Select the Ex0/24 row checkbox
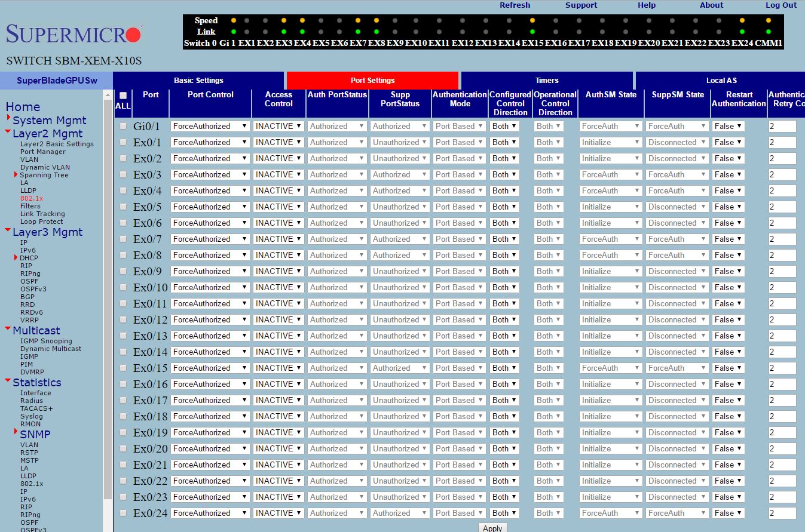The width and height of the screenshot is (805, 532). [x=123, y=513]
